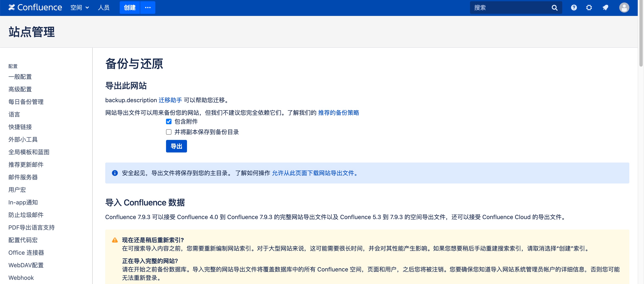This screenshot has width=644, height=284.
Task: Click the announcements megaphone icon
Action: 605,8
